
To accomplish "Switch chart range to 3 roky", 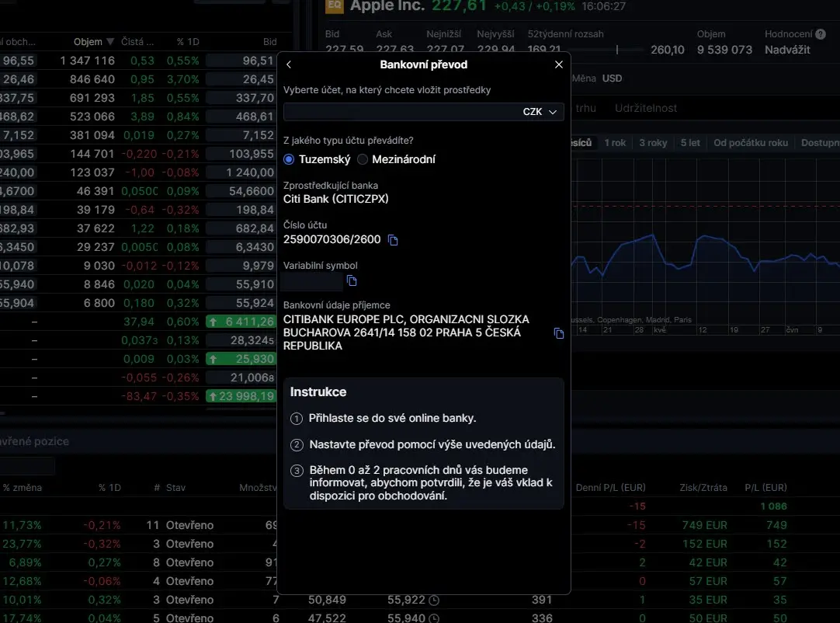I will coord(653,143).
